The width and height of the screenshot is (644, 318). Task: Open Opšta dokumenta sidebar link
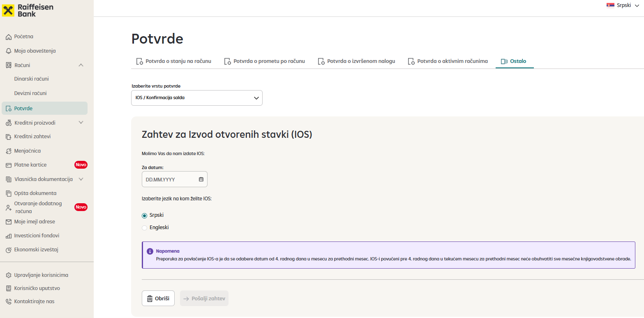[35, 193]
